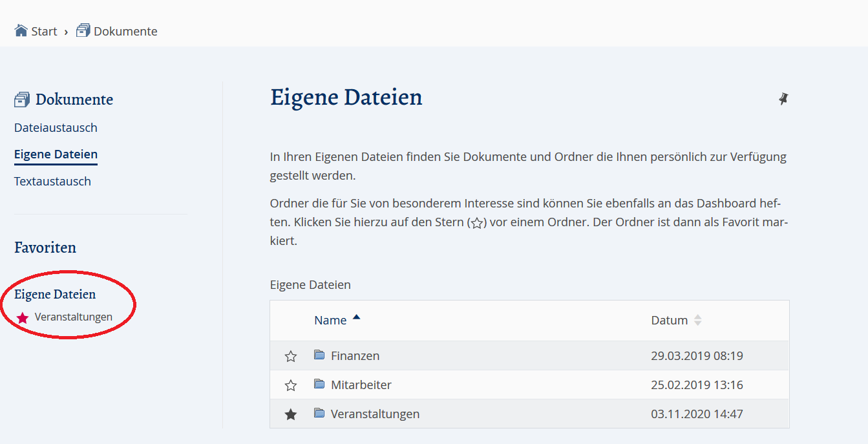Open the Finanzen folder by its name
The image size is (868, 444).
pyautogui.click(x=355, y=355)
